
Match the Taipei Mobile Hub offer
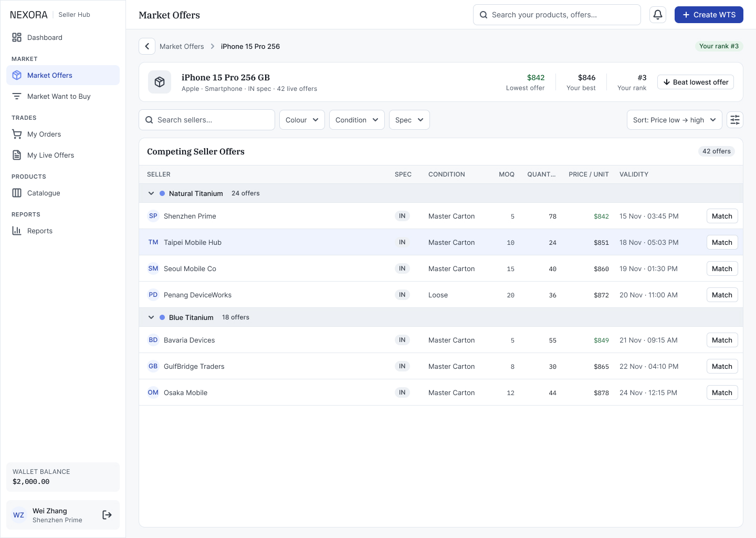coord(722,242)
